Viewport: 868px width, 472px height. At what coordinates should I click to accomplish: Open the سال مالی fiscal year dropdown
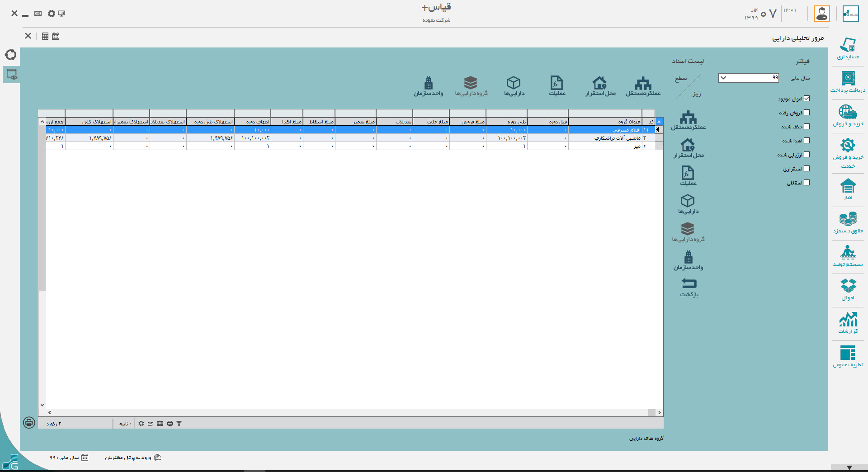749,78
